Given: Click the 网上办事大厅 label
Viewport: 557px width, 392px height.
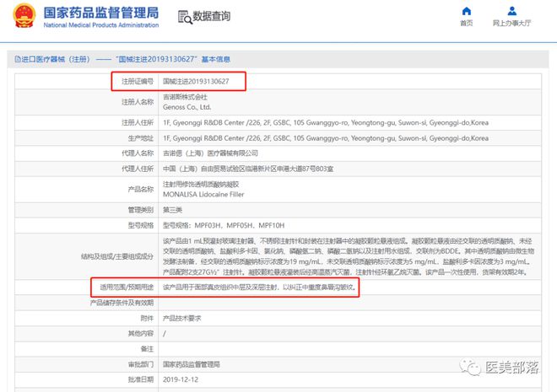Looking at the screenshot, I should pos(511,23).
